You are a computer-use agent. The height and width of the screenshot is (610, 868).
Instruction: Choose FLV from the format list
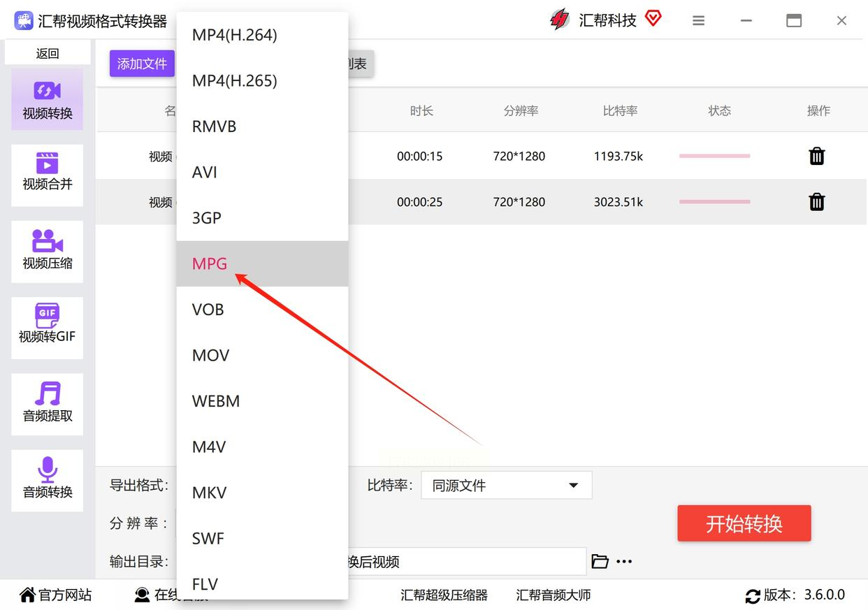[x=262, y=583]
